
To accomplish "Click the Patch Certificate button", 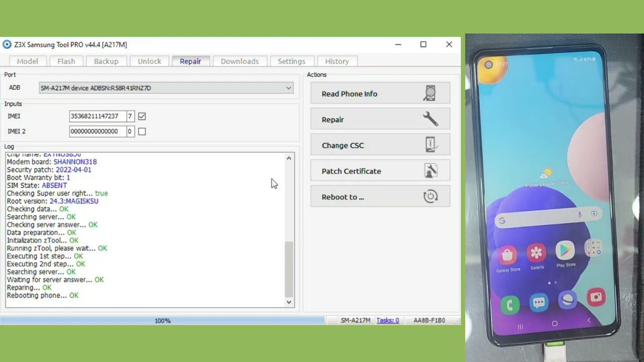I will tap(380, 171).
